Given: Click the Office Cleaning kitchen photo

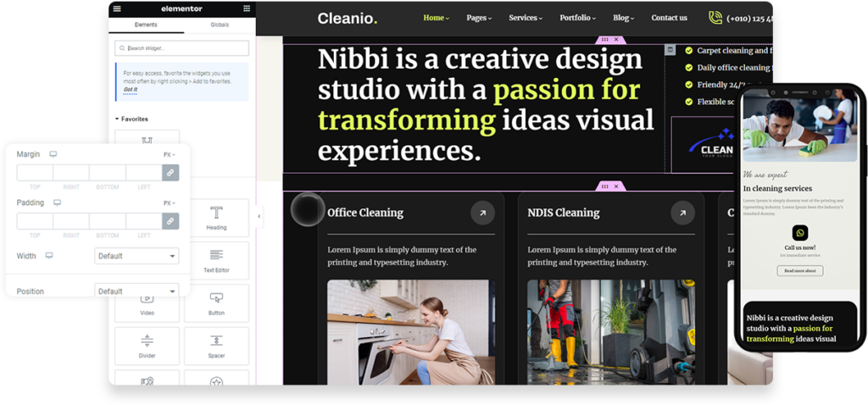Looking at the screenshot, I should coord(411,332).
